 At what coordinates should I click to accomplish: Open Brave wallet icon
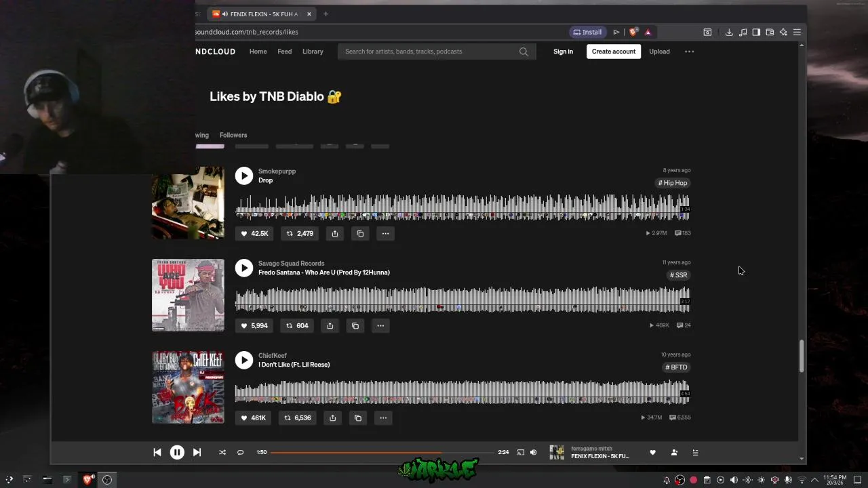pyautogui.click(x=770, y=32)
